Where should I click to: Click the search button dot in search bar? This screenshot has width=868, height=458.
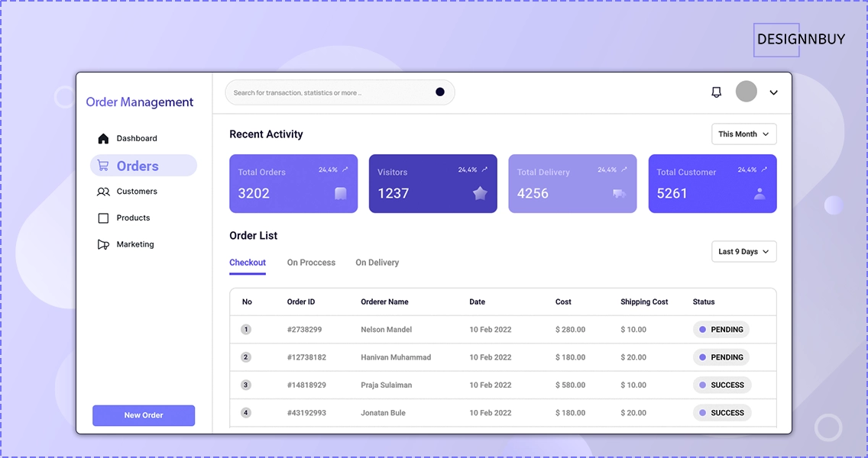tap(440, 92)
